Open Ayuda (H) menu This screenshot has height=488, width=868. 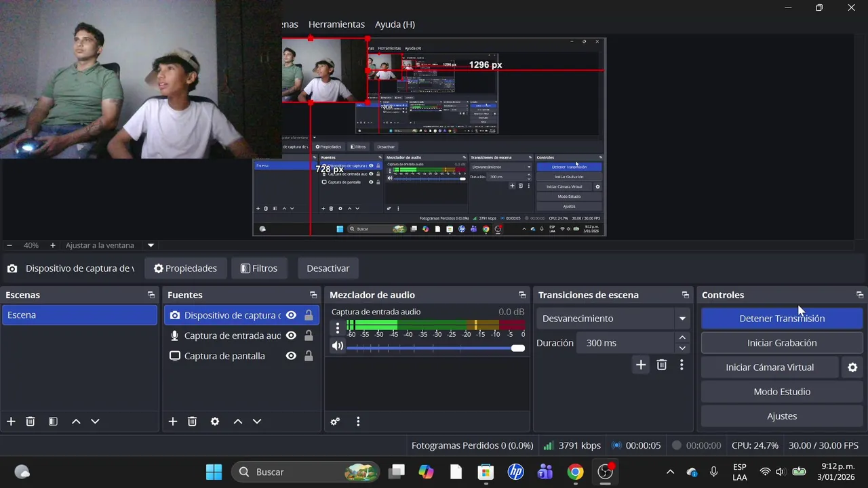[x=395, y=24]
